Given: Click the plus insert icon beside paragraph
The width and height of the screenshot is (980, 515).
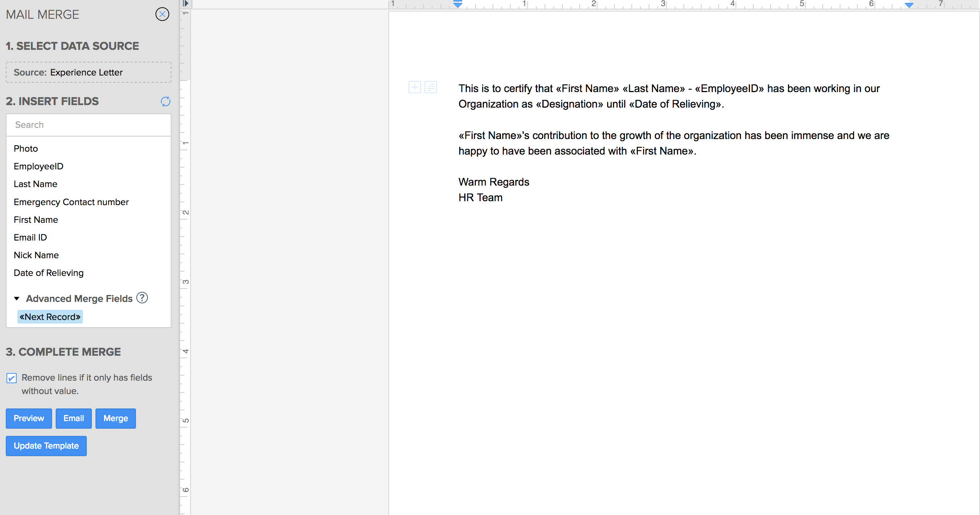Looking at the screenshot, I should 414,87.
